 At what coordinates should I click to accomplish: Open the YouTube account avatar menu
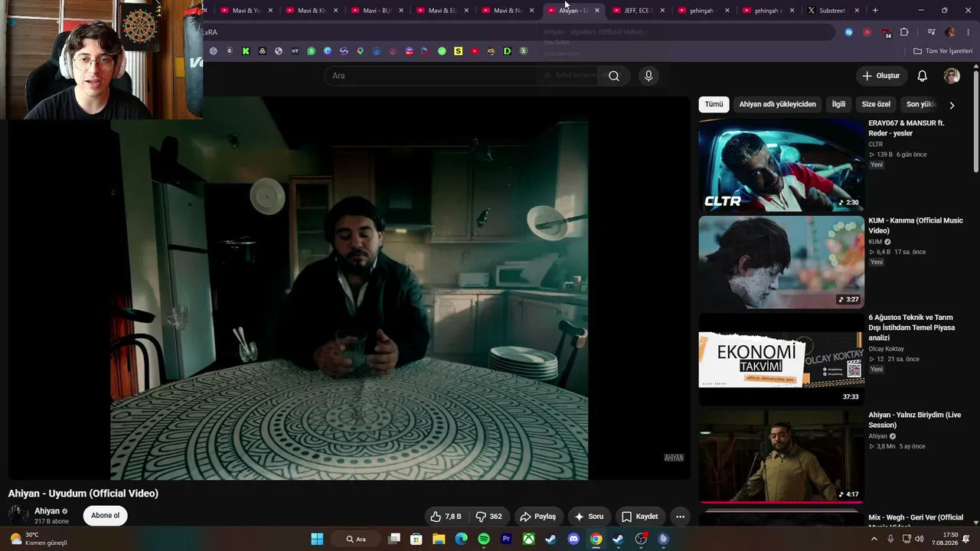[x=952, y=76]
